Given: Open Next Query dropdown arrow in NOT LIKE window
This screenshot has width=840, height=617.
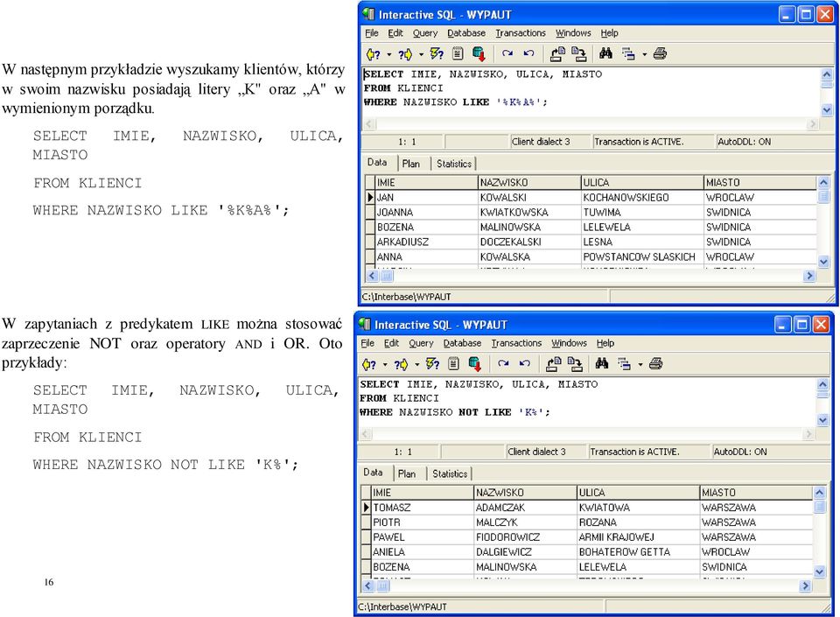Looking at the screenshot, I should (416, 364).
